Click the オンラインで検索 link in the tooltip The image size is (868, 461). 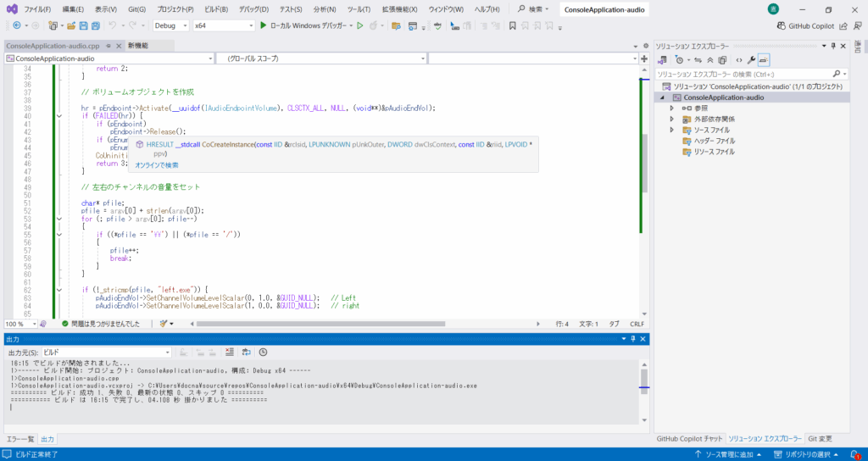[157, 165]
